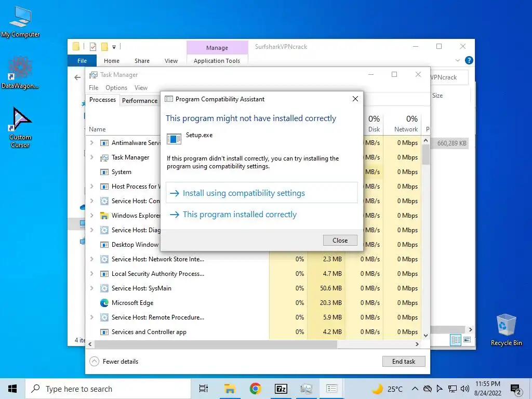Viewport: 532px width, 399px height.
Task: Open the Explorer File ribbon tab
Action: point(82,61)
